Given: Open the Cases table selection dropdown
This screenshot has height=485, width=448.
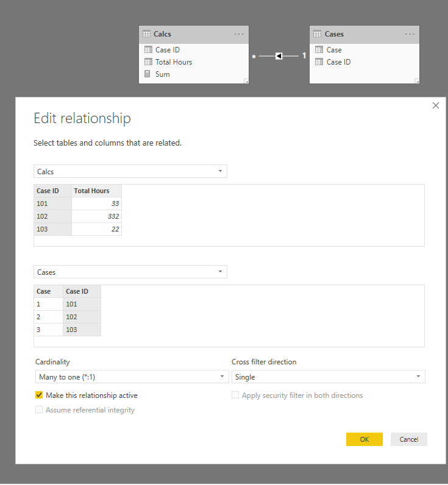Looking at the screenshot, I should pyautogui.click(x=130, y=272).
